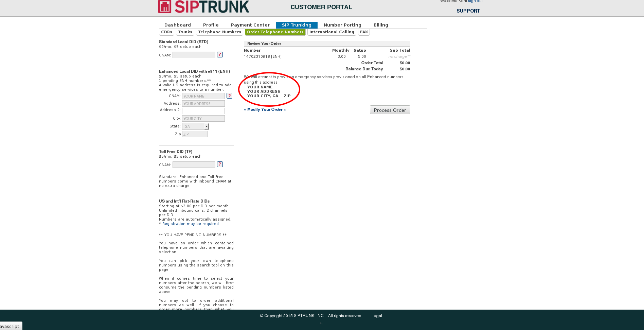Click the Standard Local DID CNAM field
Image resolution: width=644 pixels, height=330 pixels.
[x=194, y=55]
